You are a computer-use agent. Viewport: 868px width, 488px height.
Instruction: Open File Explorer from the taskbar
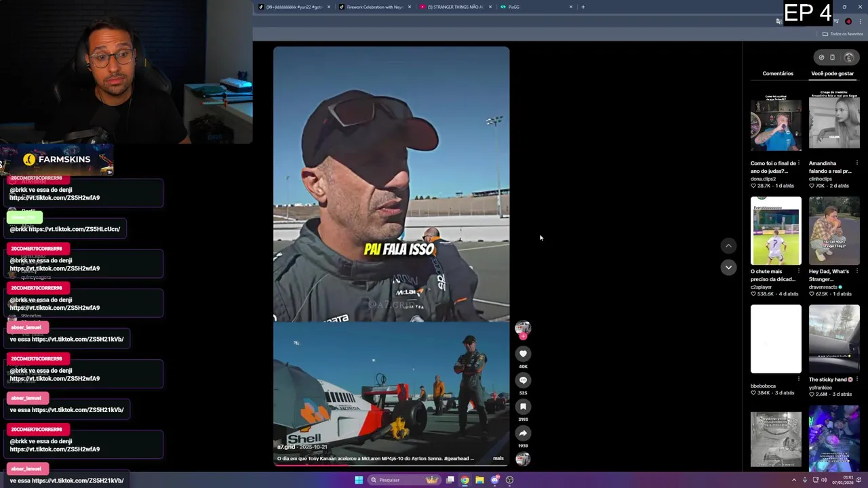click(x=479, y=480)
